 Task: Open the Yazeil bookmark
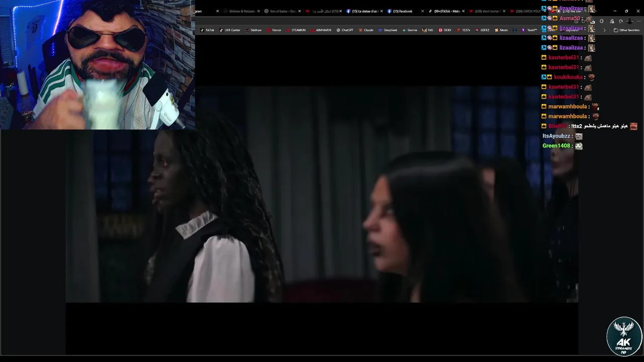(529, 30)
